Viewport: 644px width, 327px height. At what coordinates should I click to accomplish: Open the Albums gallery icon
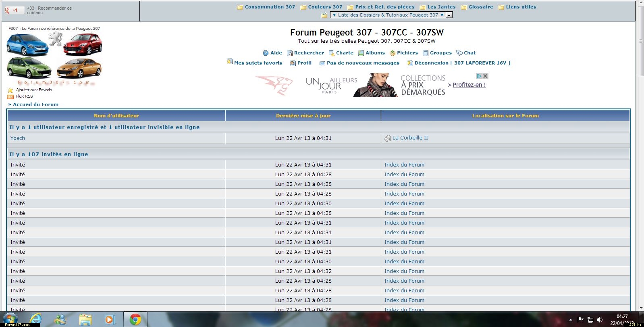(x=361, y=53)
